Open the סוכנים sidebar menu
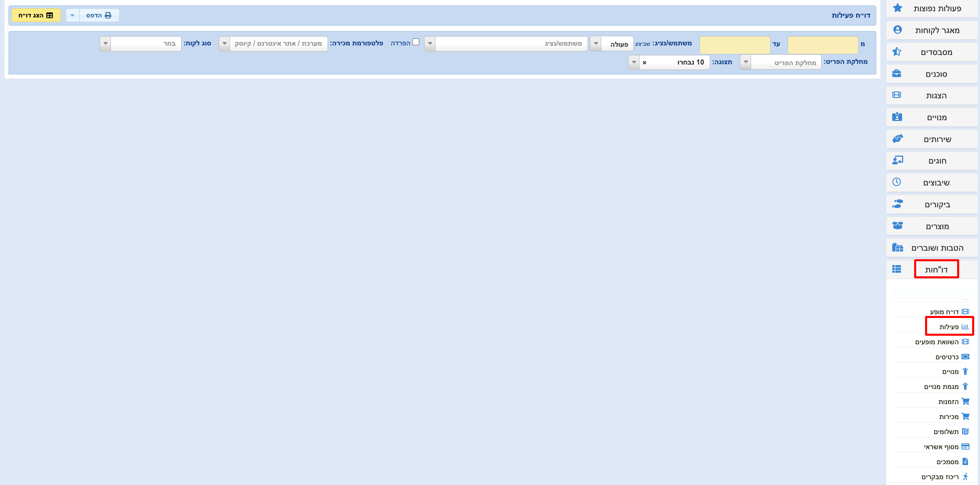 [933, 73]
